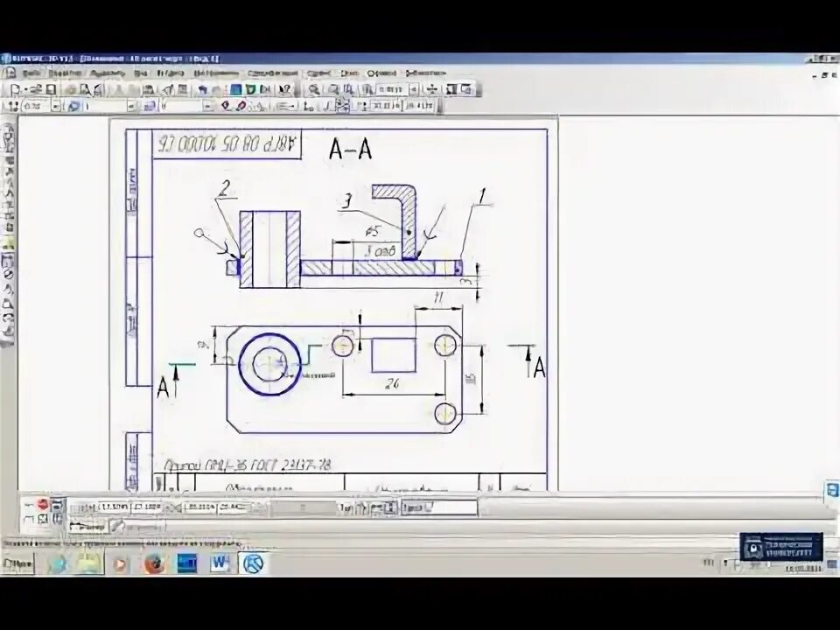Image resolution: width=840 pixels, height=630 pixels.
Task: Click the red snap marker icon
Action: pyautogui.click(x=226, y=106)
